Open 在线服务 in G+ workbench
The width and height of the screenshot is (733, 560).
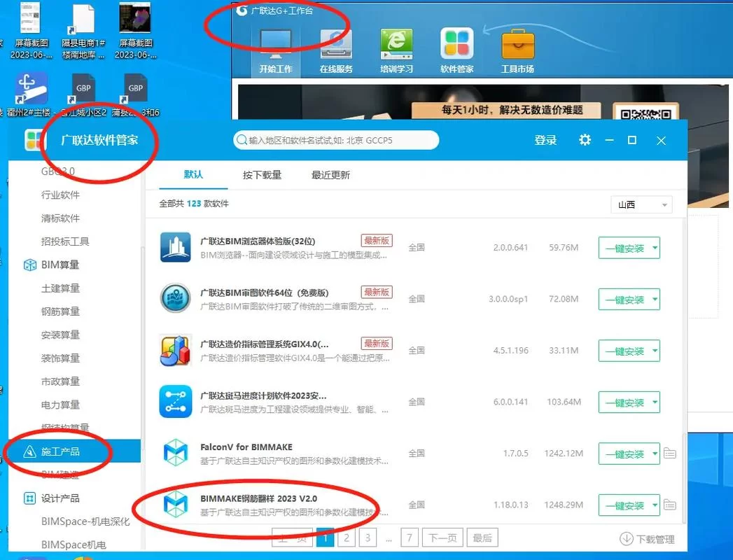(336, 51)
